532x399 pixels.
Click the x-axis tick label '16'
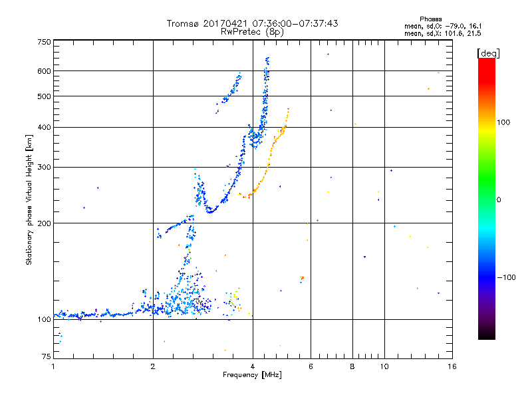452,366
